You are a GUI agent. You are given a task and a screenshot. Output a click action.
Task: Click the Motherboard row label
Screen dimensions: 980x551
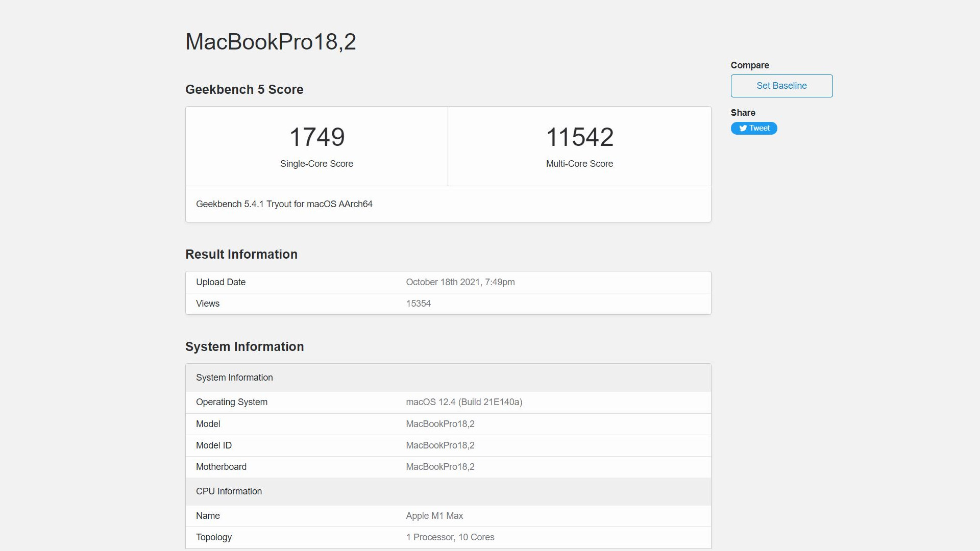221,467
